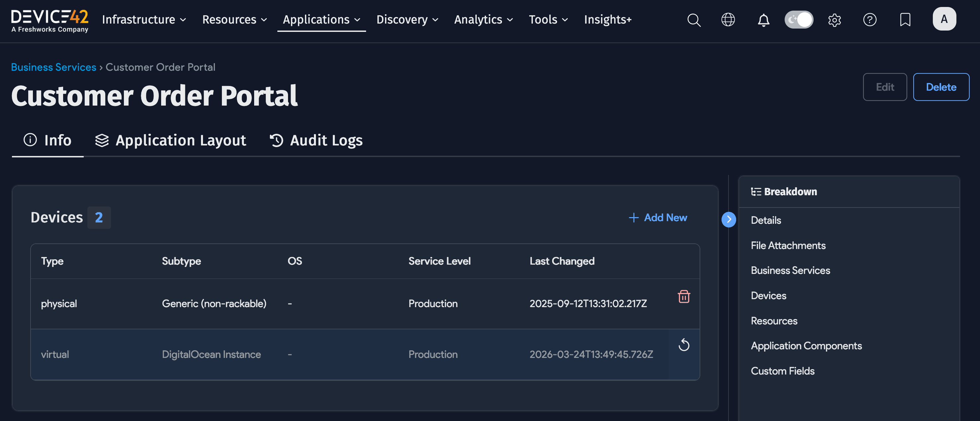
Task: Open the Discovery dropdown menu
Action: (407, 20)
